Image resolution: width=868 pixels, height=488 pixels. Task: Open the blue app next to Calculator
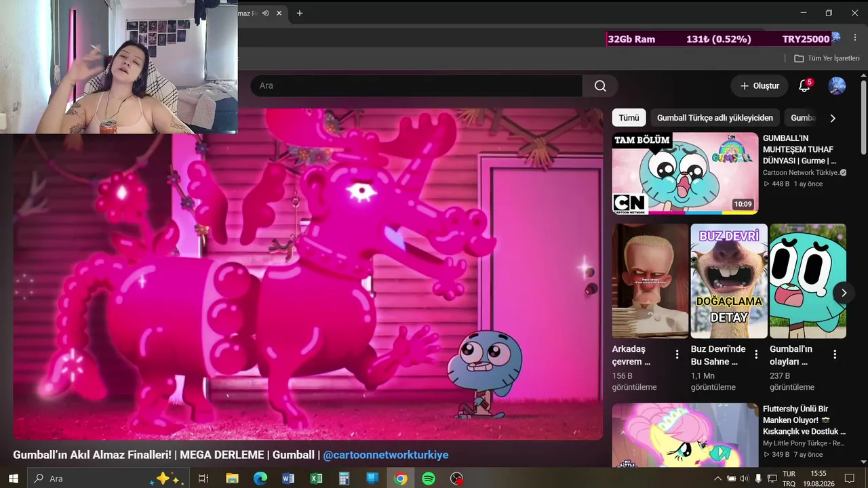pos(372,479)
